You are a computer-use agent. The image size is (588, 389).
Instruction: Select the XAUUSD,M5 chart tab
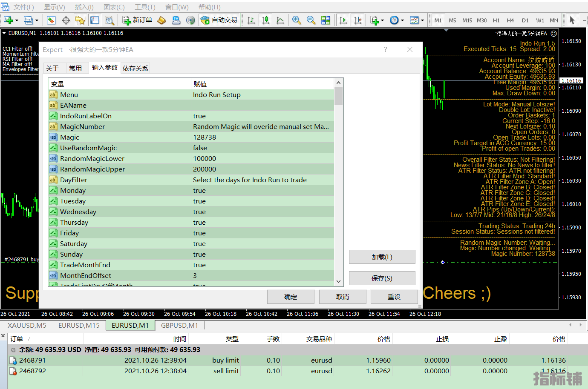(x=27, y=325)
